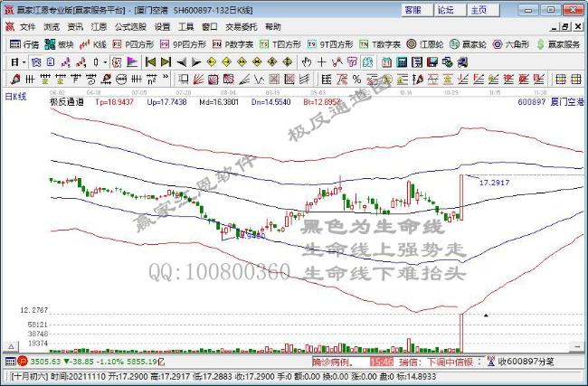Click the keyboard icon in status bar

click(11, 362)
